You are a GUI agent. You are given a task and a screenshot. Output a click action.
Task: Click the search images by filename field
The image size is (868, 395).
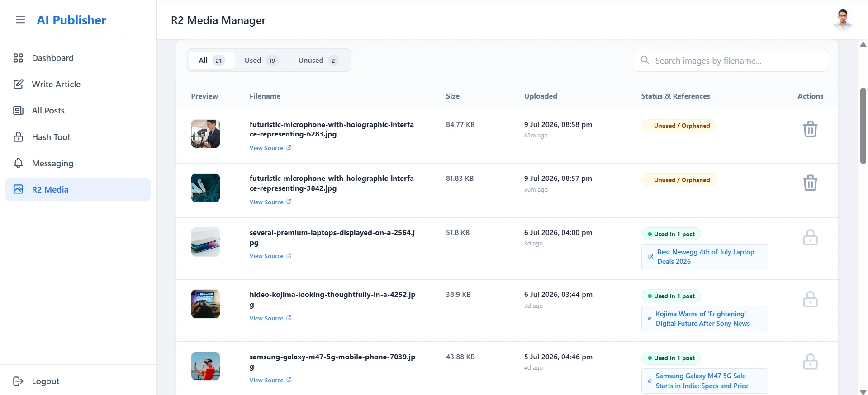click(730, 61)
